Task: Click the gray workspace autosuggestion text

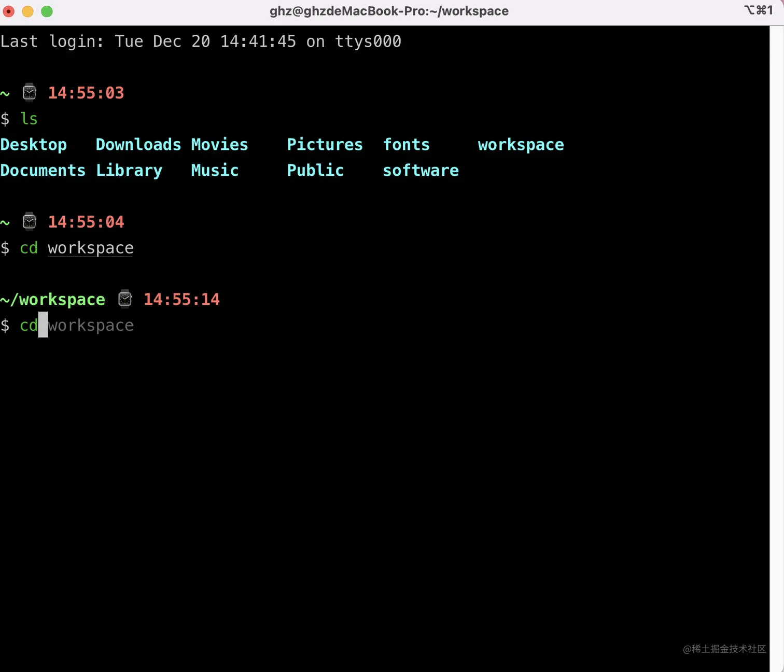Action: (x=91, y=326)
